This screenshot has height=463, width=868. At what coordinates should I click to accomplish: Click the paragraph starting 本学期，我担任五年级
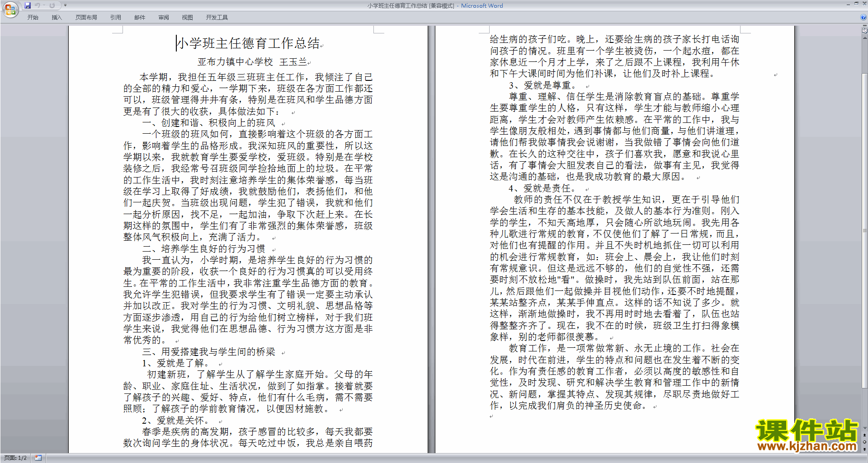tap(248, 94)
